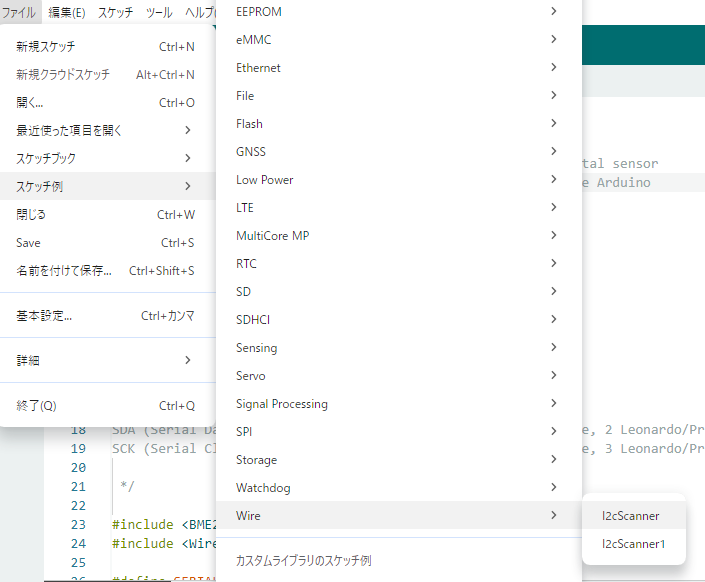
Task: Open the ファイル menu in menu bar
Action: click(19, 12)
